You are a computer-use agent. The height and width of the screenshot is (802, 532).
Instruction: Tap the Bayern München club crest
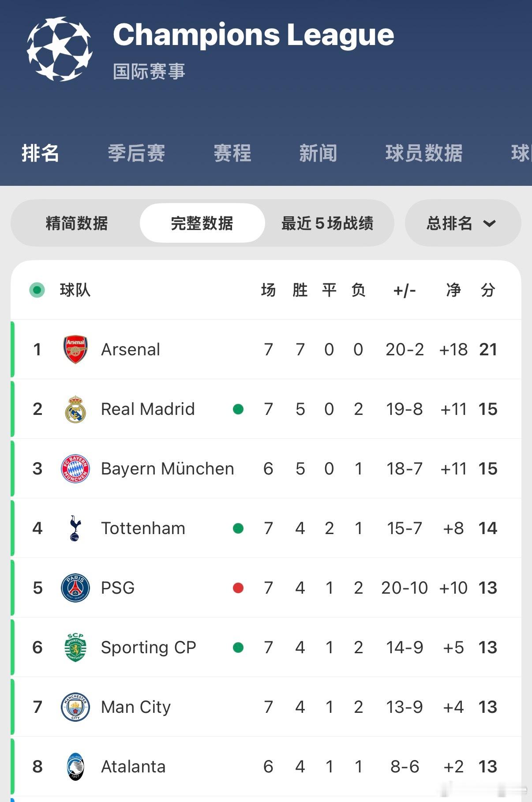(x=75, y=469)
